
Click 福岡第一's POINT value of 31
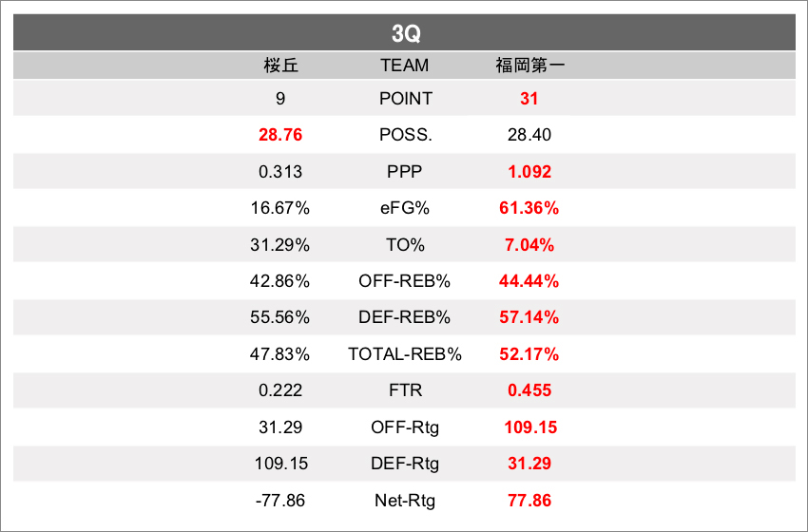point(529,99)
